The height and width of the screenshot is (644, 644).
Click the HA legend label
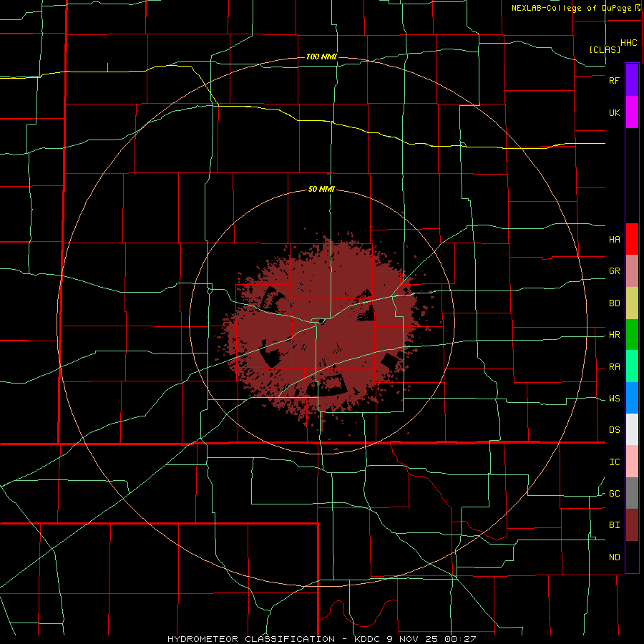pos(614,239)
